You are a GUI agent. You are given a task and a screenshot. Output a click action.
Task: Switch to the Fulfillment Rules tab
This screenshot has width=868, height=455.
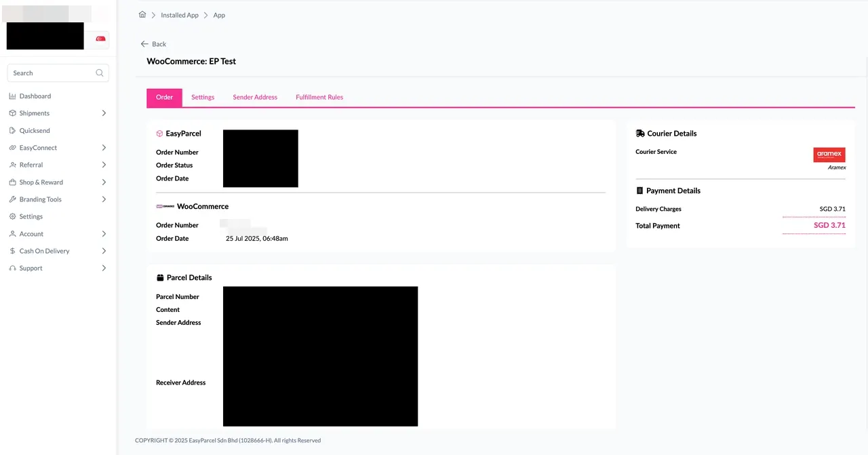point(319,97)
